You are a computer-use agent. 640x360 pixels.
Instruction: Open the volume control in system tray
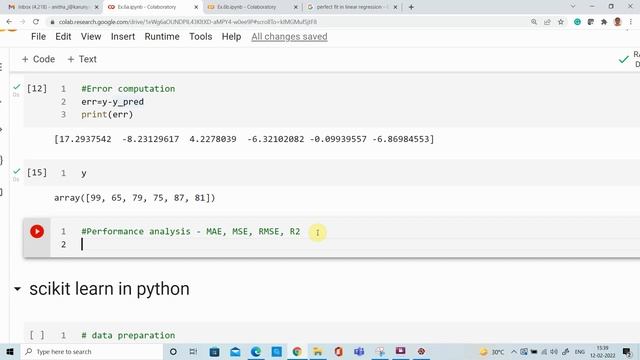click(x=554, y=351)
